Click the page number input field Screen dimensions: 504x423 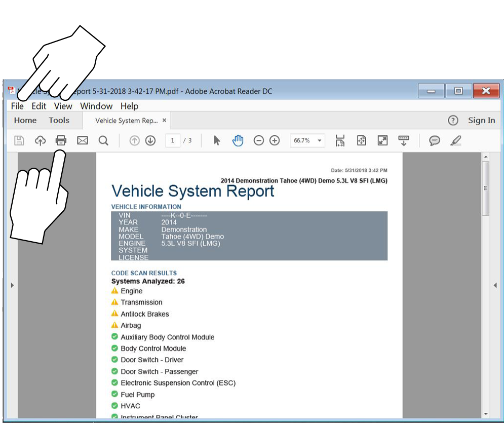coord(173,140)
